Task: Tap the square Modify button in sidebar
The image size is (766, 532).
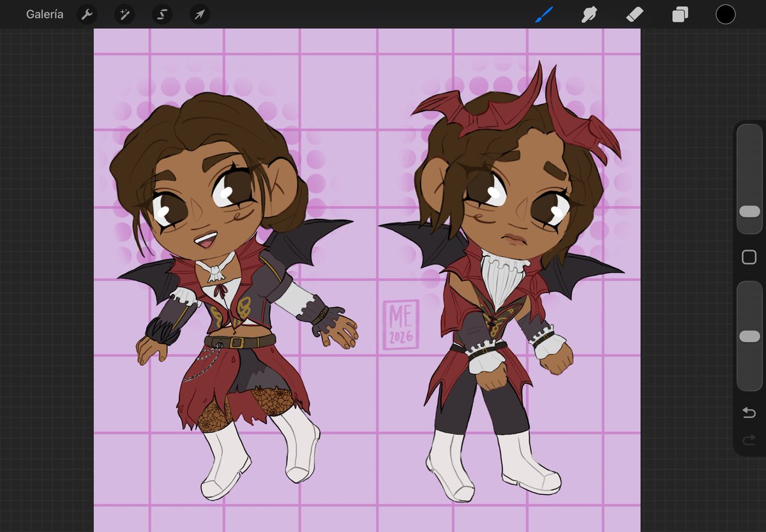Action: (x=749, y=257)
